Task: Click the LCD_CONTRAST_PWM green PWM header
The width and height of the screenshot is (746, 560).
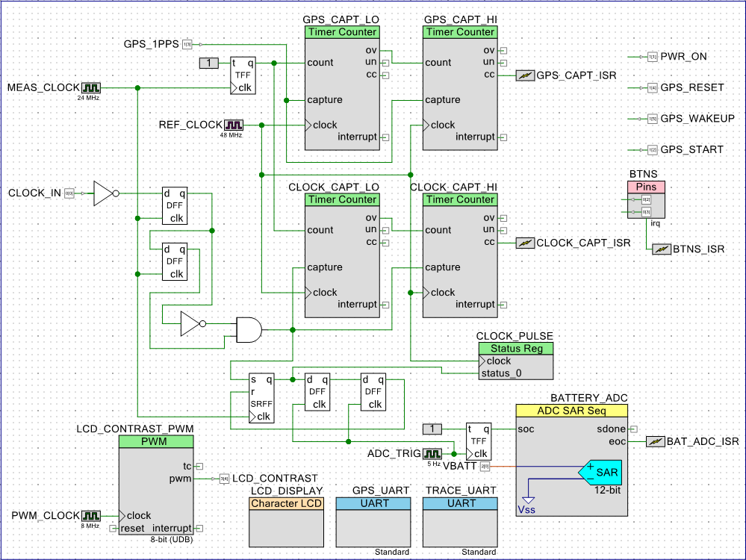Action: (x=156, y=442)
